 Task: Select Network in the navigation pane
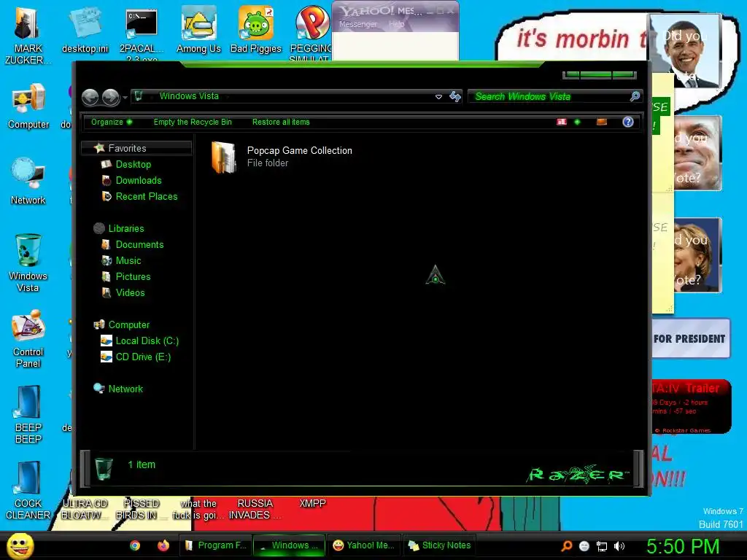(125, 389)
